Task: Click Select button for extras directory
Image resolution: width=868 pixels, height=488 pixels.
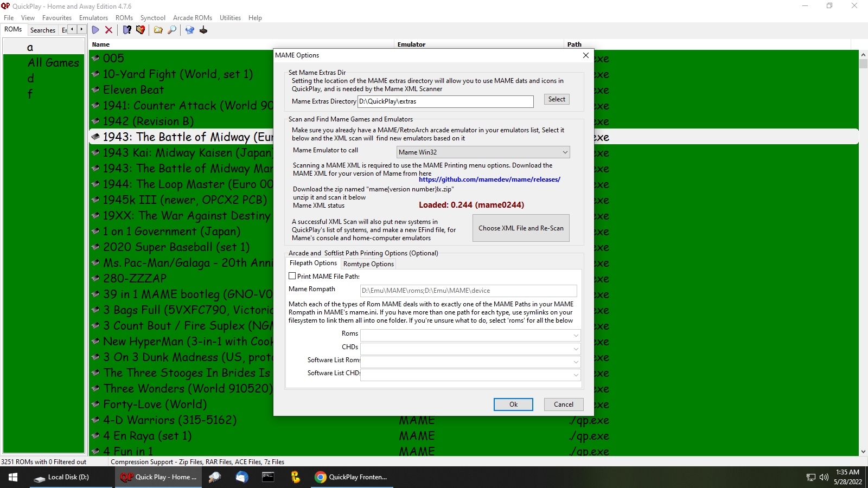Action: pos(557,99)
